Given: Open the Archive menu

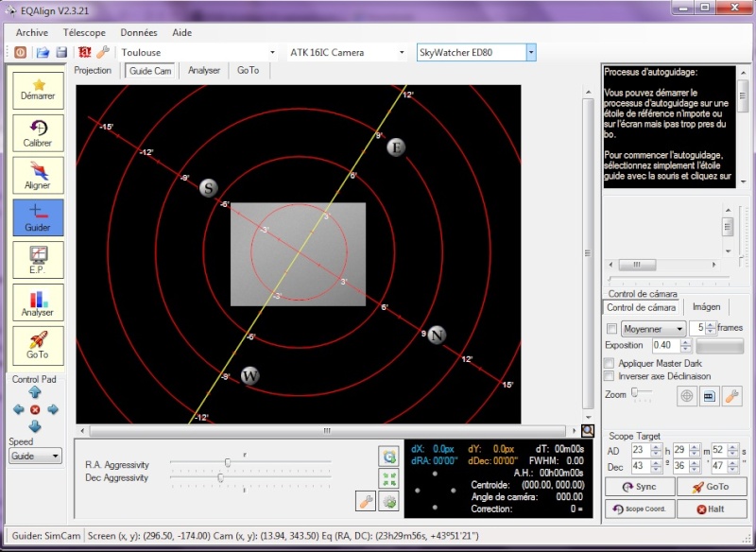Looking at the screenshot, I should [32, 33].
